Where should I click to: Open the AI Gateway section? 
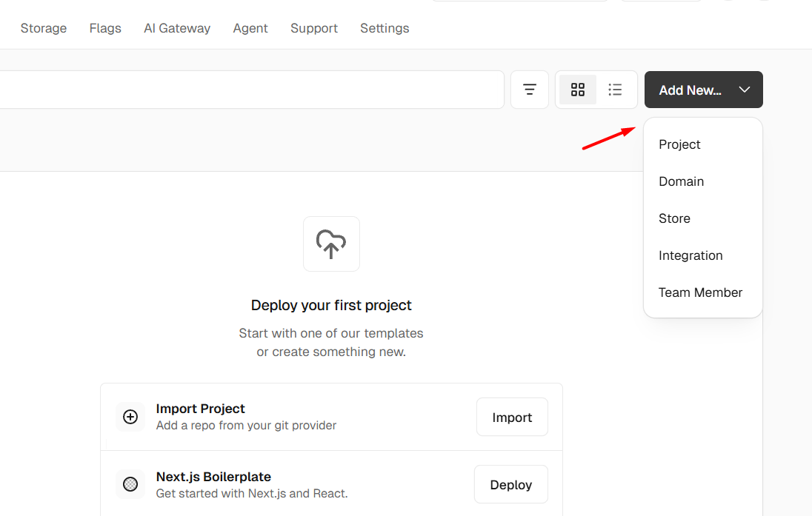click(176, 28)
